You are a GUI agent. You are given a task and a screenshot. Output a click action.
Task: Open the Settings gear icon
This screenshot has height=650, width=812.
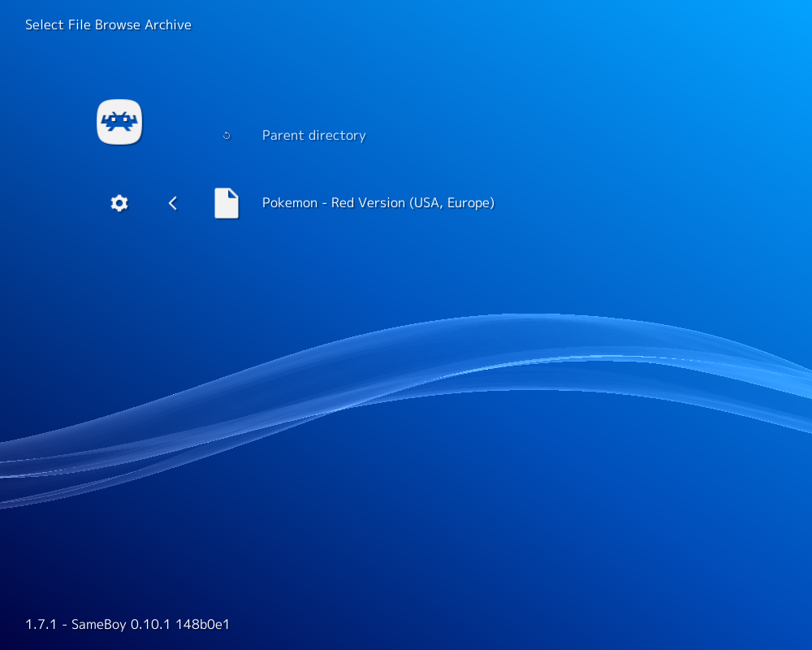click(119, 202)
